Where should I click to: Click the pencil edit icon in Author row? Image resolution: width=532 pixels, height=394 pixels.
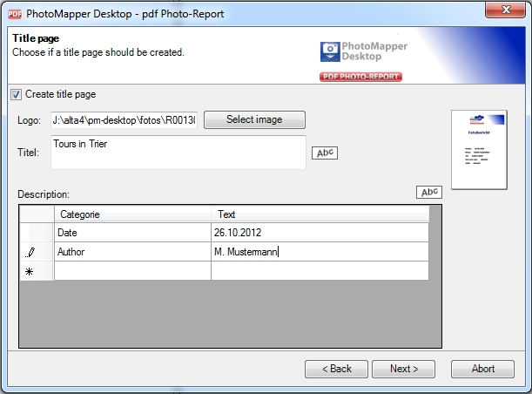tap(31, 252)
